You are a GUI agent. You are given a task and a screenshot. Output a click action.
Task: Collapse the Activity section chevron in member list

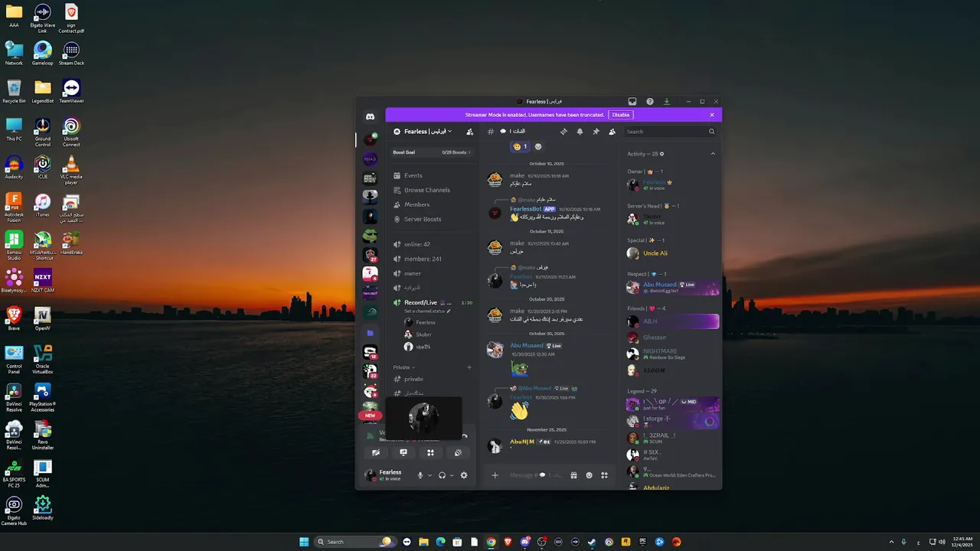point(713,154)
